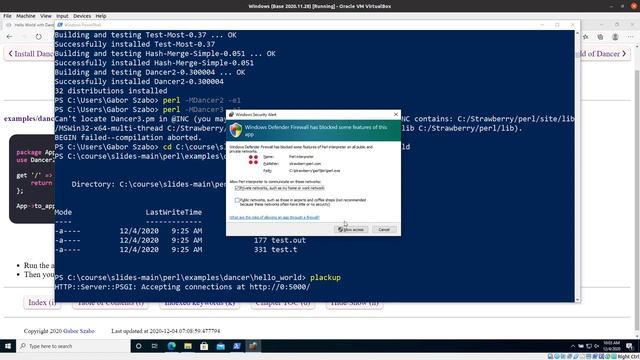Image resolution: width=640 pixels, height=360 pixels.
Task: Click the browser profile icon
Action: tap(615, 37)
